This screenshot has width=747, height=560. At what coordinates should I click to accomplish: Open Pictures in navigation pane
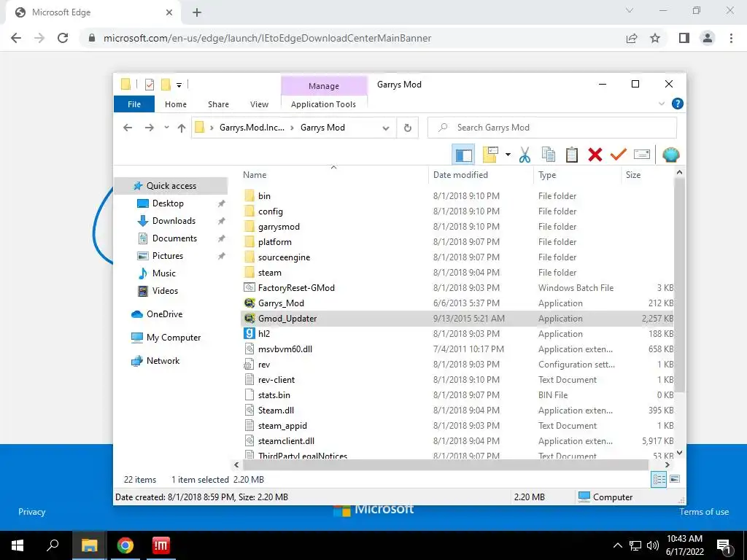click(x=168, y=256)
